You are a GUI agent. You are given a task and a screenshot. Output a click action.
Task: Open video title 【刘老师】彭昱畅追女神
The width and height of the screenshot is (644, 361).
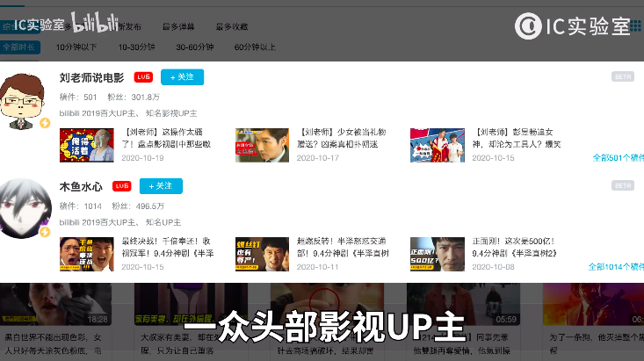point(517,138)
